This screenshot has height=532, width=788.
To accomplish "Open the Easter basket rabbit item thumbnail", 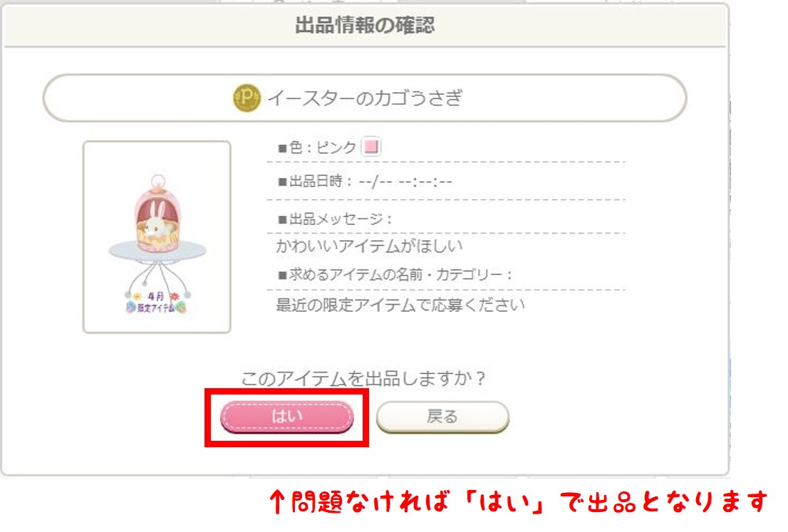I will click(x=157, y=236).
